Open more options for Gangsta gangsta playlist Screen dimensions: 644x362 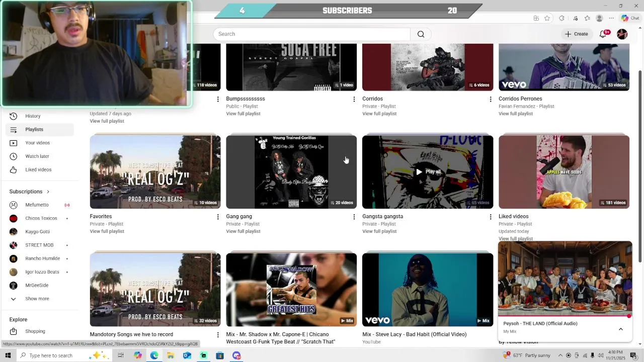point(491,217)
